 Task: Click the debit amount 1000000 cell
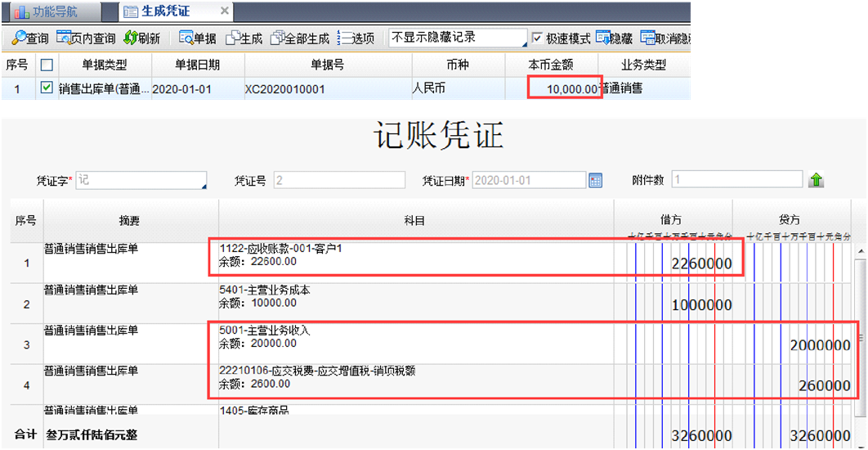pos(673,304)
